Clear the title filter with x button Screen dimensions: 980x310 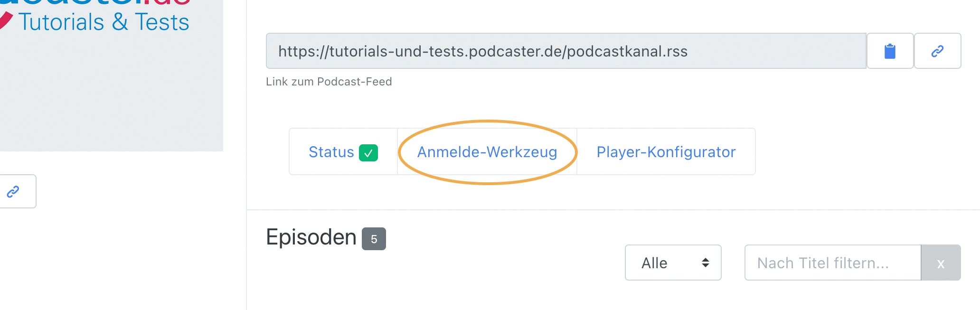click(x=941, y=263)
